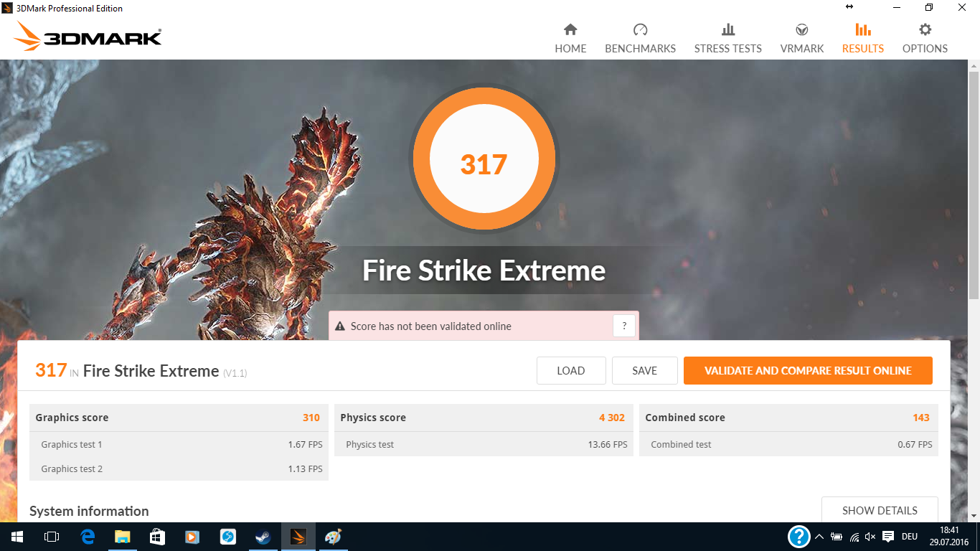
Task: Click the 3DMark logo in the header
Action: tap(88, 36)
